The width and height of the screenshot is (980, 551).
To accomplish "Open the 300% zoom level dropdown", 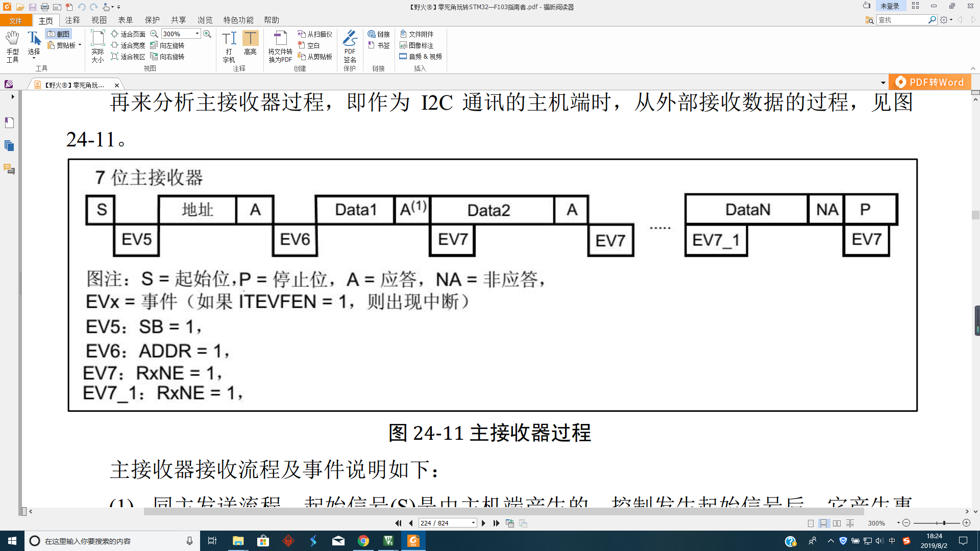I will pos(196,34).
